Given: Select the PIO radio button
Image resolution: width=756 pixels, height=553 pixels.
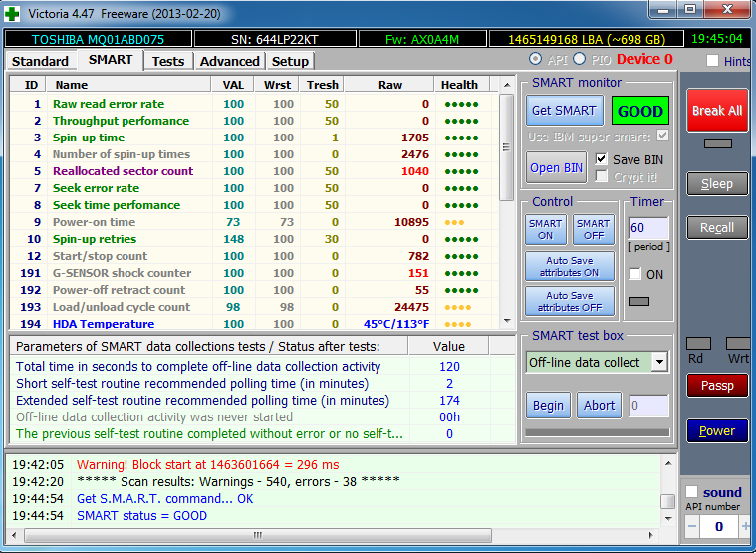Looking at the screenshot, I should coord(579,59).
